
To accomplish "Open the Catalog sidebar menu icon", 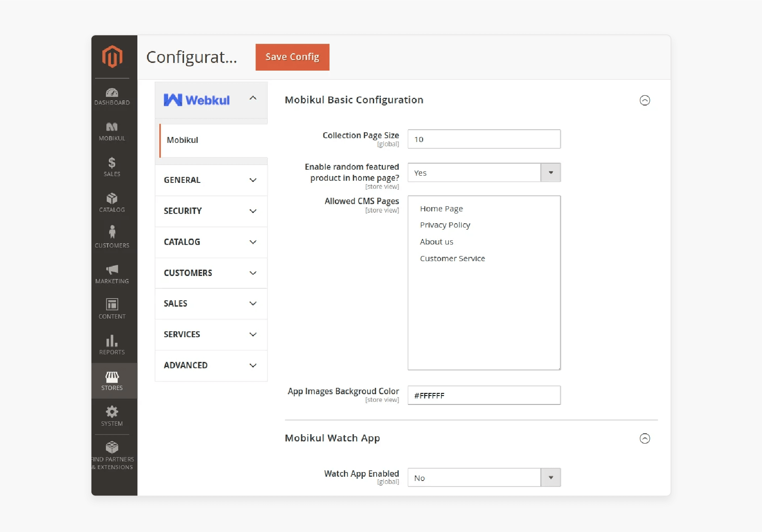I will [x=112, y=199].
